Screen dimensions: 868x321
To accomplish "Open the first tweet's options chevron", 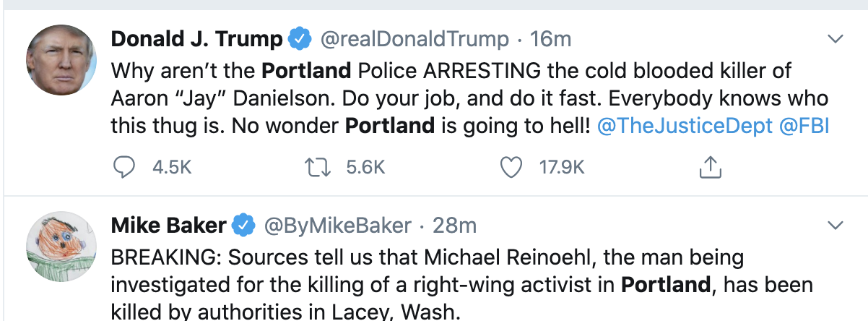I will pyautogui.click(x=835, y=38).
